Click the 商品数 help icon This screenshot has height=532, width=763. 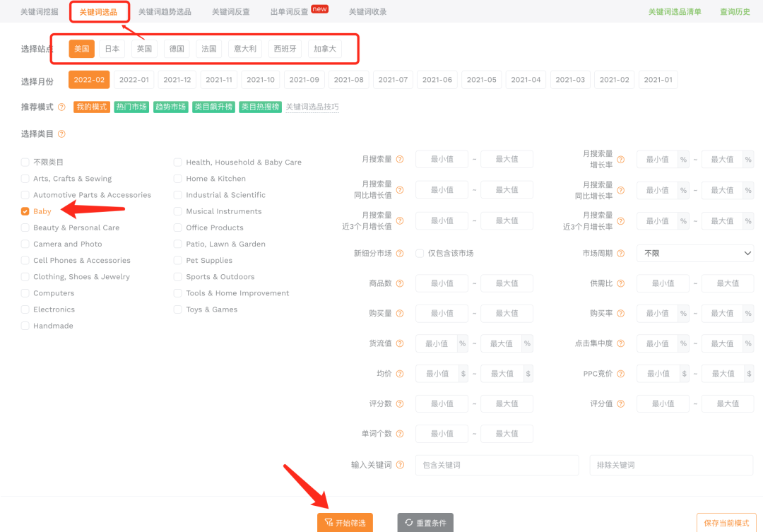401,283
